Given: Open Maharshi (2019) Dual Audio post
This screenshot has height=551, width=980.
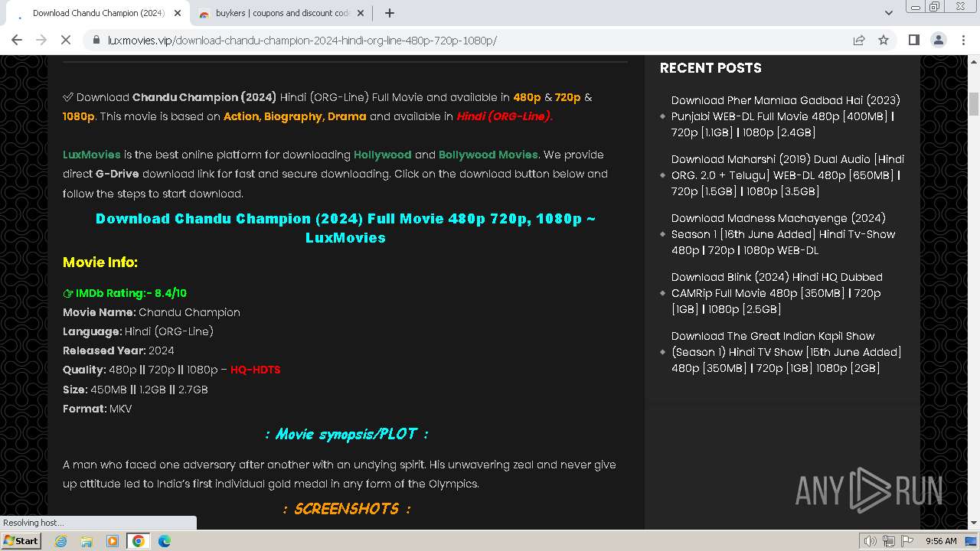Looking at the screenshot, I should (788, 175).
